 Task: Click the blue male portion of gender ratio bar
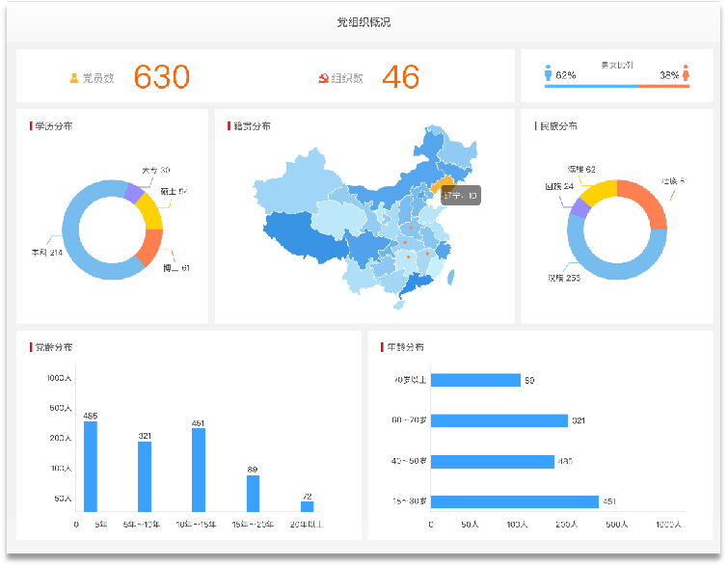tap(590, 86)
